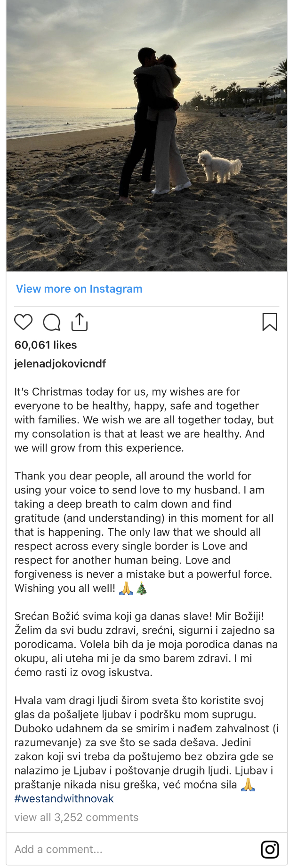Click the praying hands emoji after "Wishing you all well!"
The height and width of the screenshot is (868, 297).
pos(126,589)
